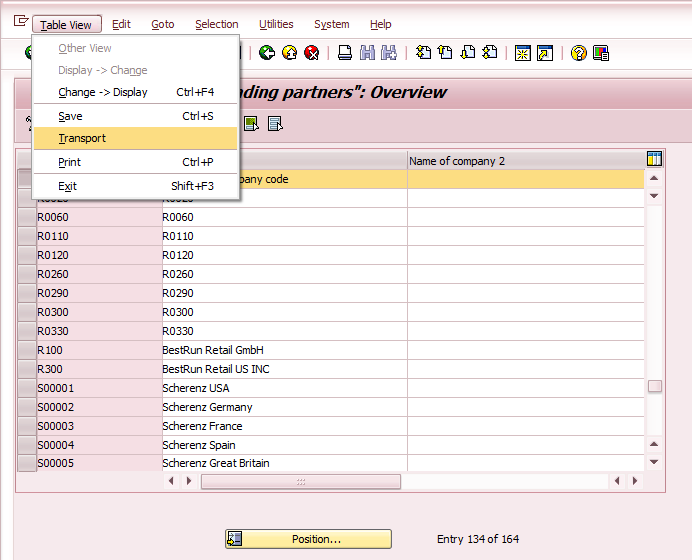Click the yellow Exit up-arrow icon
Image resolution: width=692 pixels, height=560 pixels.
[x=290, y=53]
